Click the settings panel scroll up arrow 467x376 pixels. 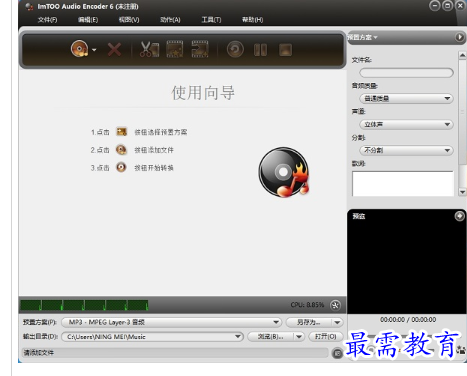point(462,55)
